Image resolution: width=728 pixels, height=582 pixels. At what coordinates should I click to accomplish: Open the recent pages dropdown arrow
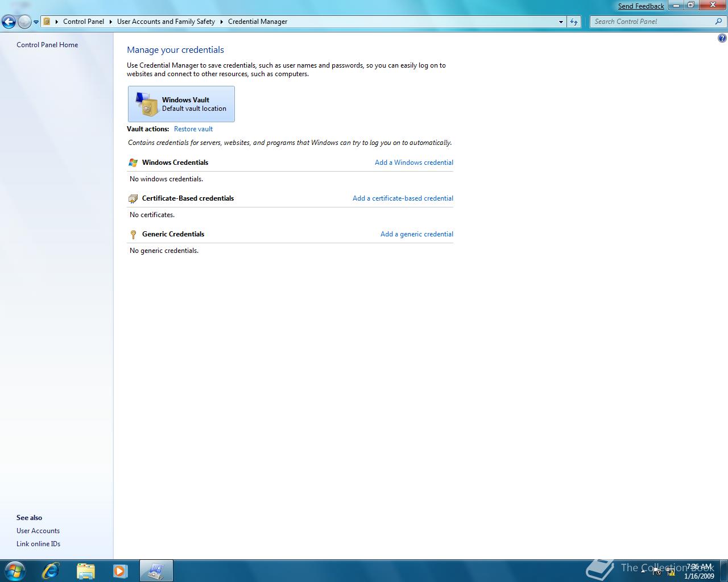pos(36,22)
